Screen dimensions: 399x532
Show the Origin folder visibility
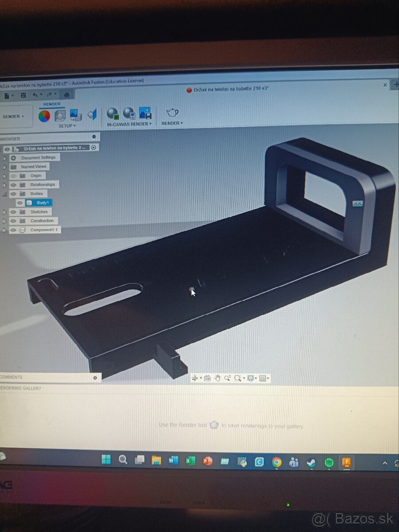14,176
